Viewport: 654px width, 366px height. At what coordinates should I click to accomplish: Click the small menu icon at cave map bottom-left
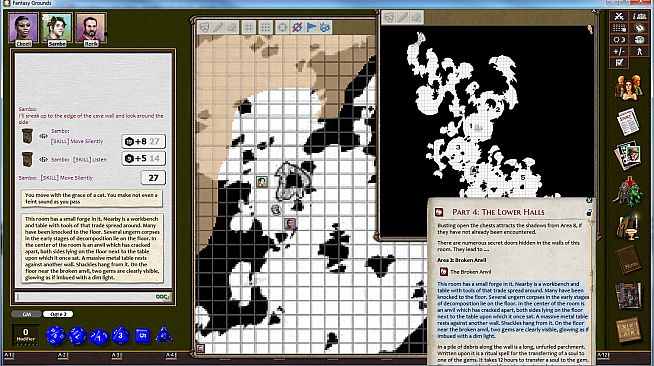(x=201, y=348)
